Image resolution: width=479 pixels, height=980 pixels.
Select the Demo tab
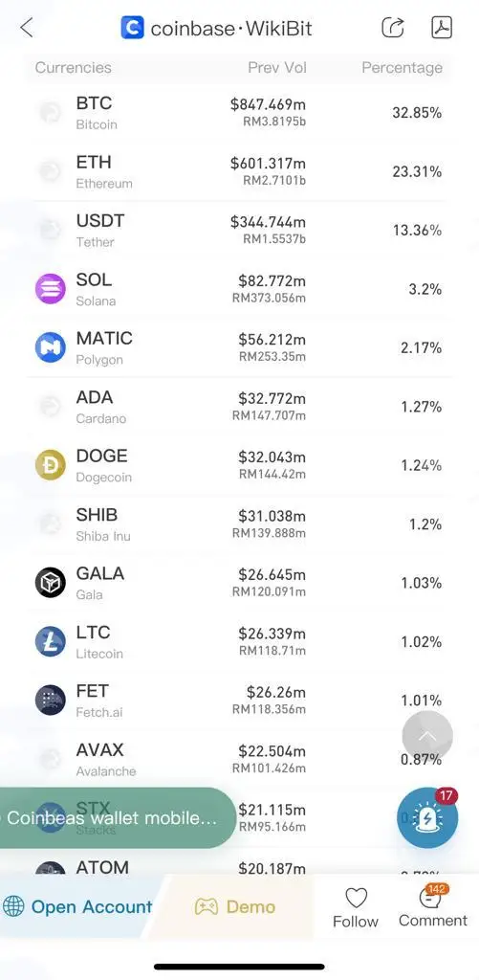click(235, 907)
